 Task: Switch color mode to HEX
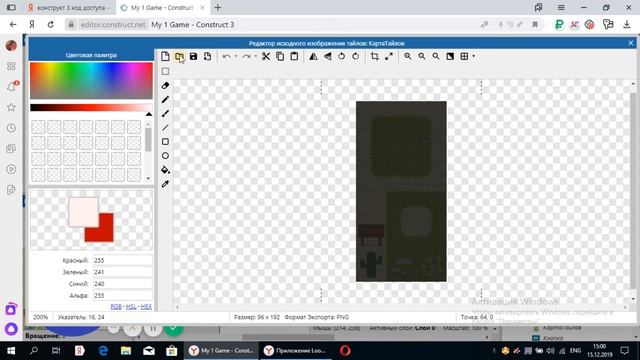146,307
